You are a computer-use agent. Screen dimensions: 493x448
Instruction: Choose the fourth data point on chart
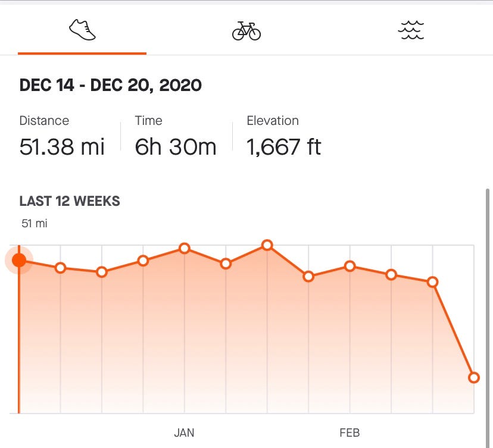pyautogui.click(x=143, y=261)
